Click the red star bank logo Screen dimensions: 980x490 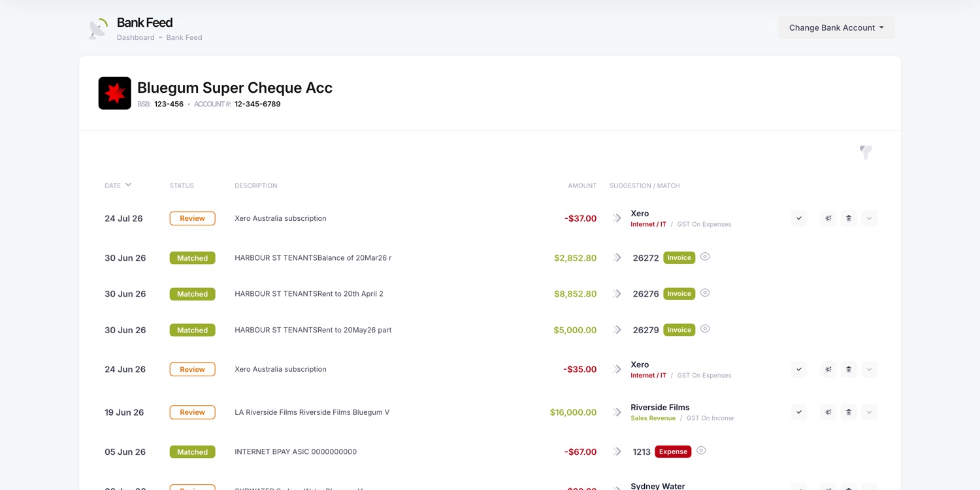[x=115, y=93]
